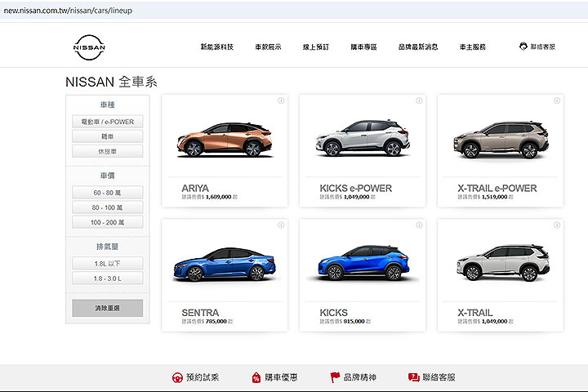Open X-TRAIL e-POWER card info icon
Screen dimensions: 588x392
point(557,100)
